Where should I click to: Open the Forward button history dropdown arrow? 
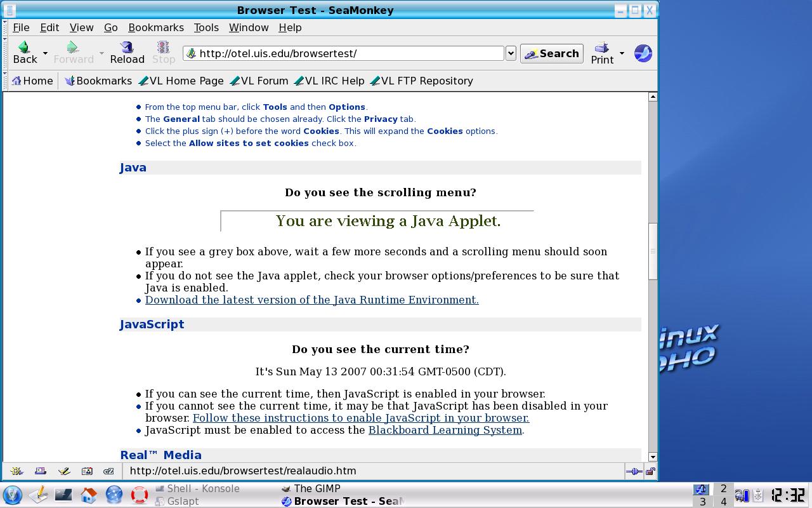click(x=101, y=53)
